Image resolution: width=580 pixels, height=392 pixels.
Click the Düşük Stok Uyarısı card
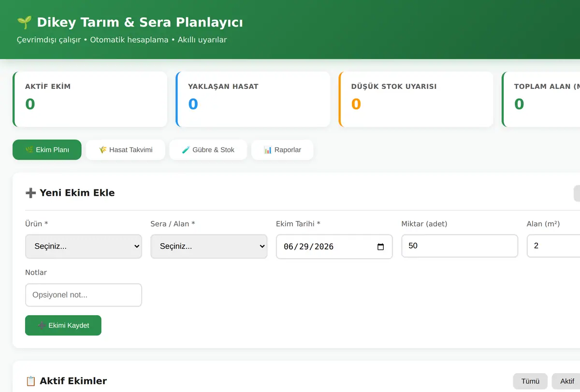pyautogui.click(x=416, y=100)
